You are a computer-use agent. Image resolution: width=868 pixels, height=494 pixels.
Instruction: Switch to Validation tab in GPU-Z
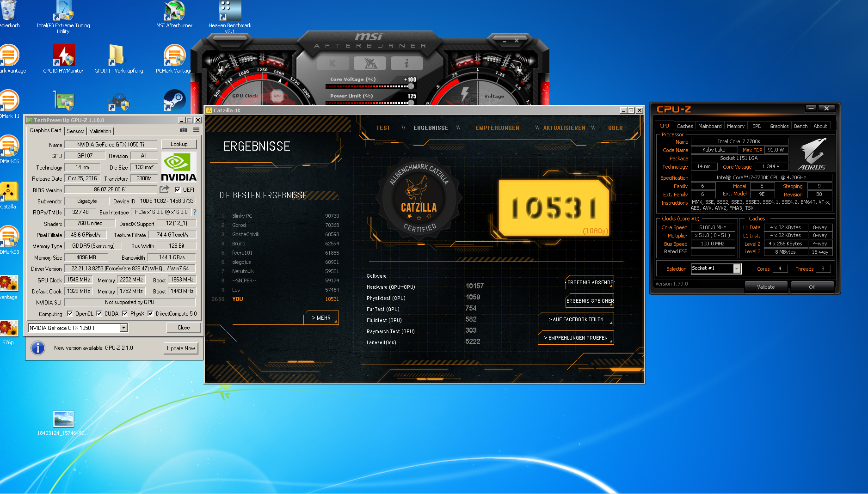point(100,131)
